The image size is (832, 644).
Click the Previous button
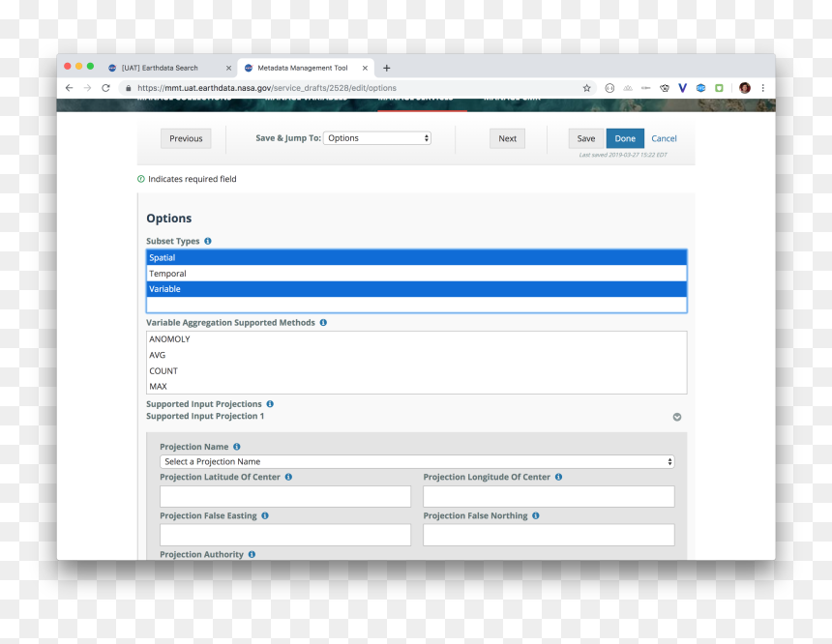[186, 138]
